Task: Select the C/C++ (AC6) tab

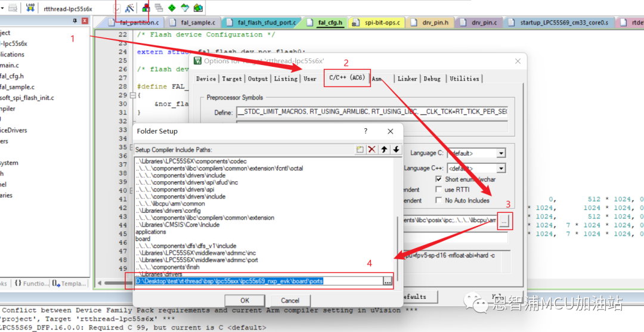Action: tap(347, 77)
